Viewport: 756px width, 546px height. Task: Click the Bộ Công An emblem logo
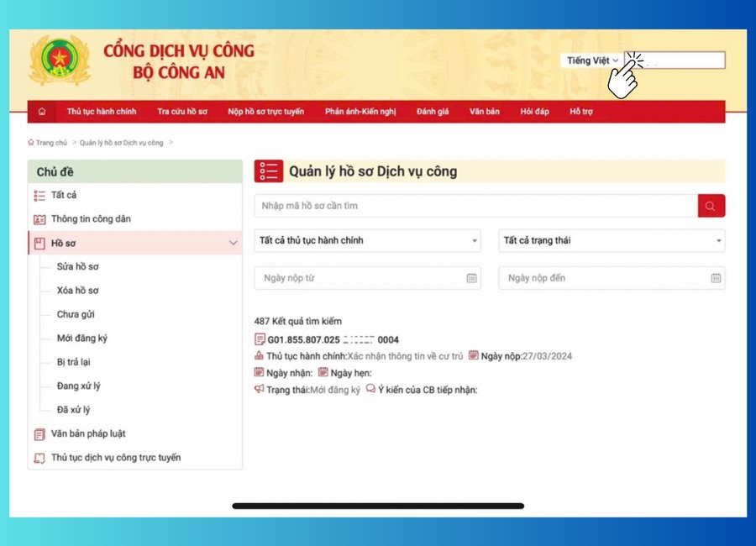(x=60, y=60)
